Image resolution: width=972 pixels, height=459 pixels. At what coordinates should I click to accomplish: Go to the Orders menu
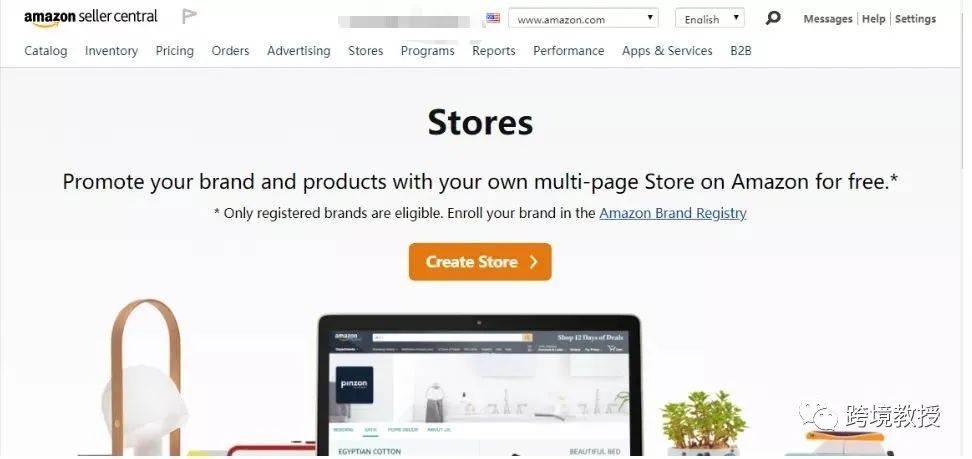pos(231,51)
